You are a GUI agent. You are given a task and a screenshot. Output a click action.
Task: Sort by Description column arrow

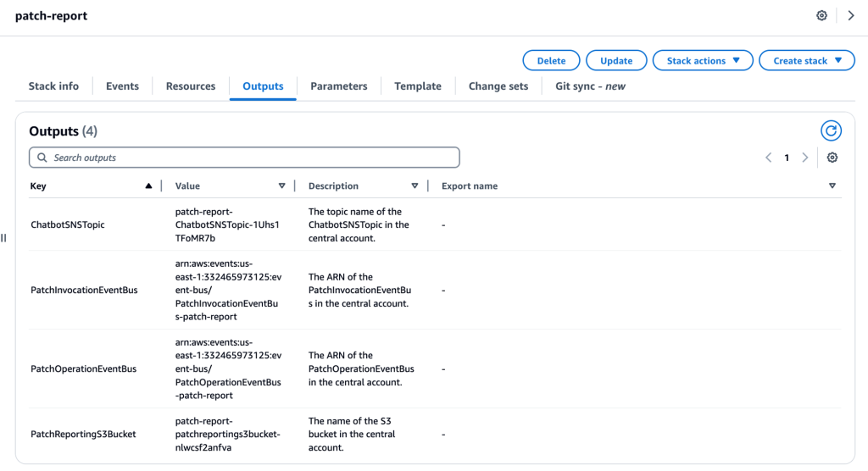pos(415,186)
